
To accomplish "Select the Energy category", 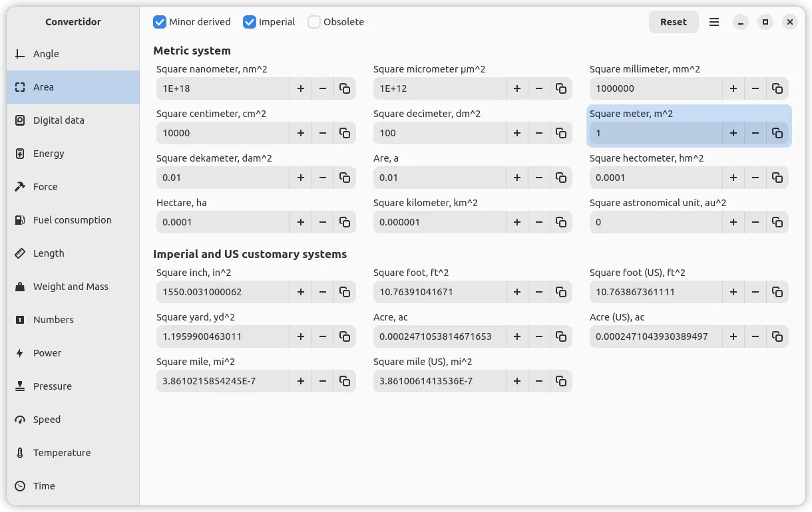I will (x=73, y=154).
